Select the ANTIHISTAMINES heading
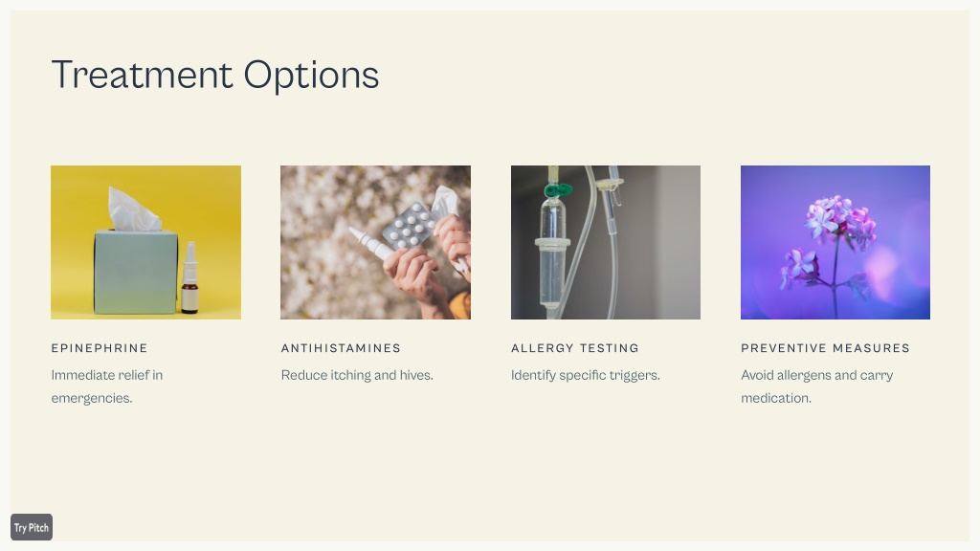 341,348
